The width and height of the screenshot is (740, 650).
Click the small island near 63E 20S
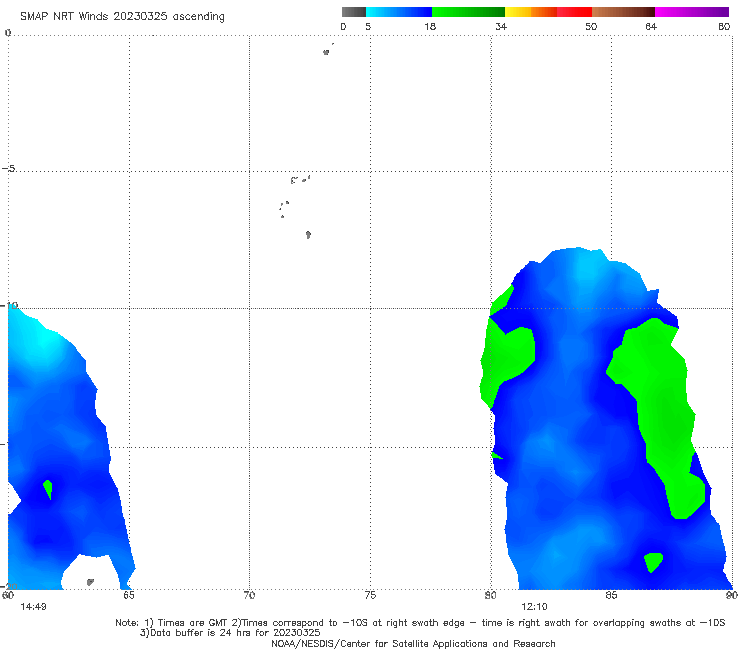pyautogui.click(x=90, y=582)
